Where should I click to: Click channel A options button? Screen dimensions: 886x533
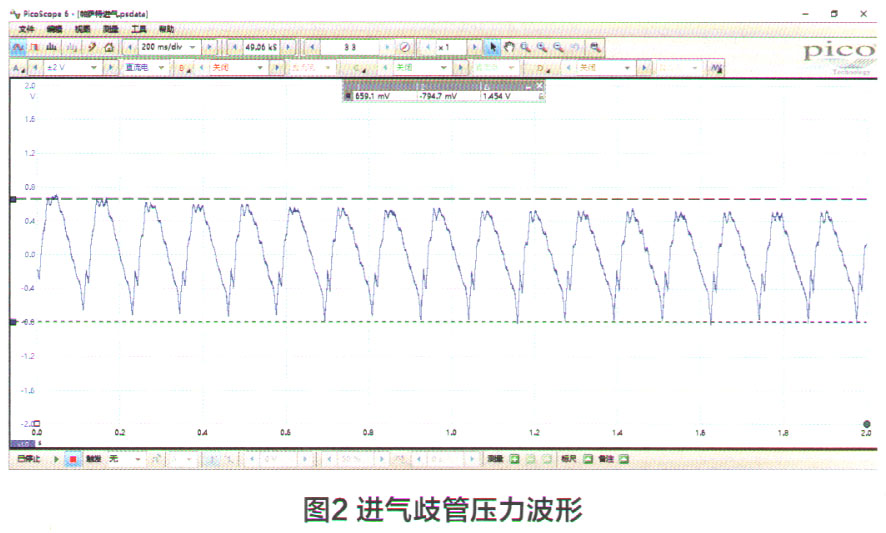(17, 68)
